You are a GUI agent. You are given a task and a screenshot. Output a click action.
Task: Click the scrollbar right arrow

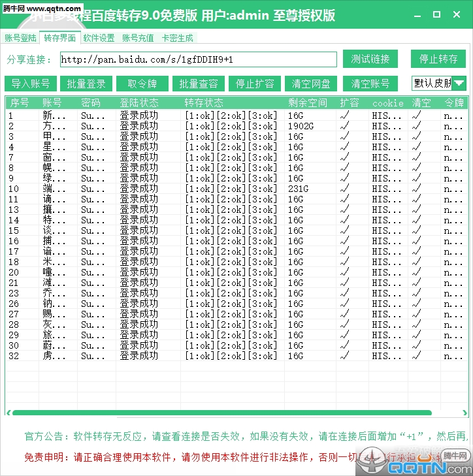pyautogui.click(x=465, y=413)
